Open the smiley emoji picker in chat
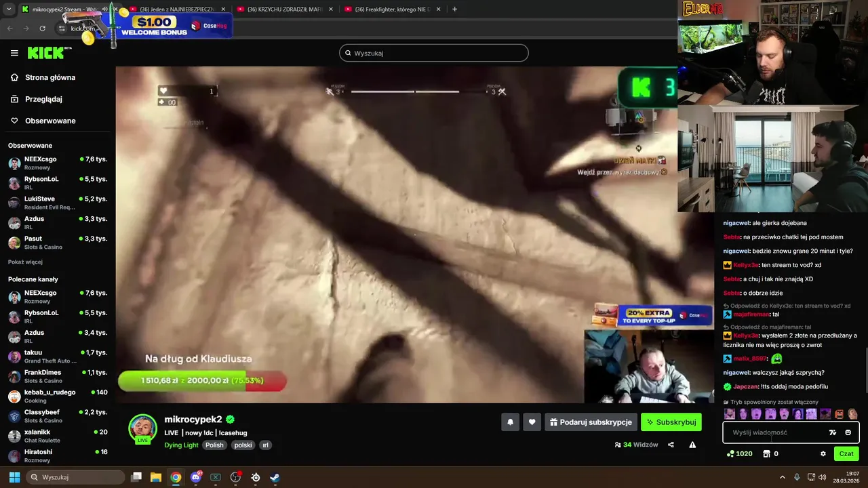 (x=848, y=432)
